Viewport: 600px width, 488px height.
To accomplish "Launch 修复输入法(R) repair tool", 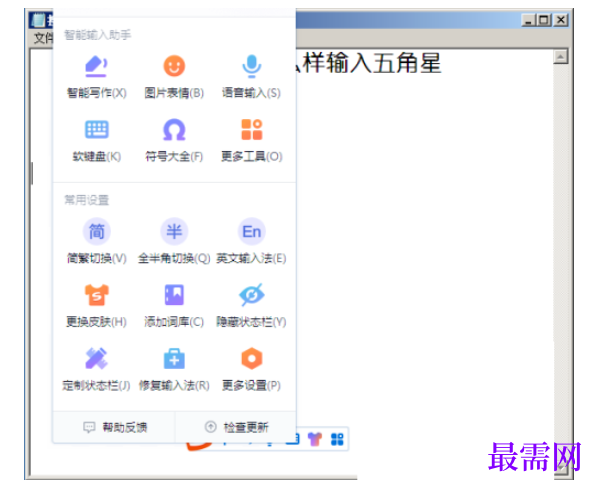I will tap(174, 369).
